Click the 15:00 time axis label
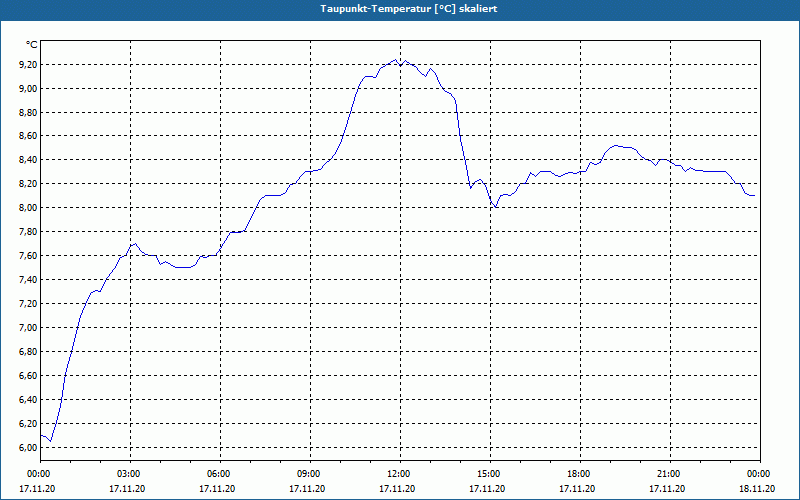The image size is (800, 500). (490, 474)
